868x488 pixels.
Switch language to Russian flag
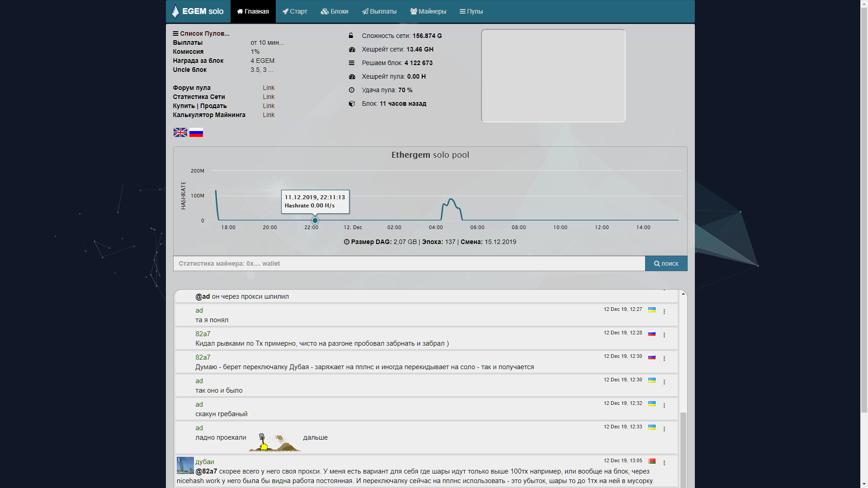click(196, 132)
